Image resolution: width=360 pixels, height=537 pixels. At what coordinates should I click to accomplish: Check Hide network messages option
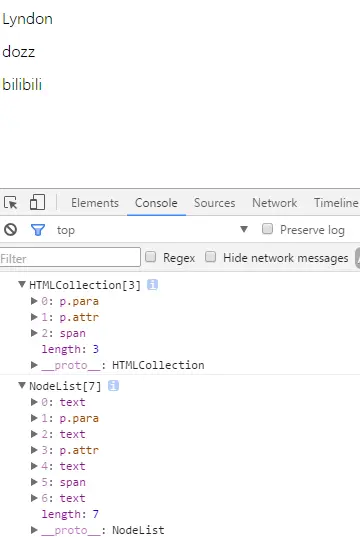tap(210, 257)
